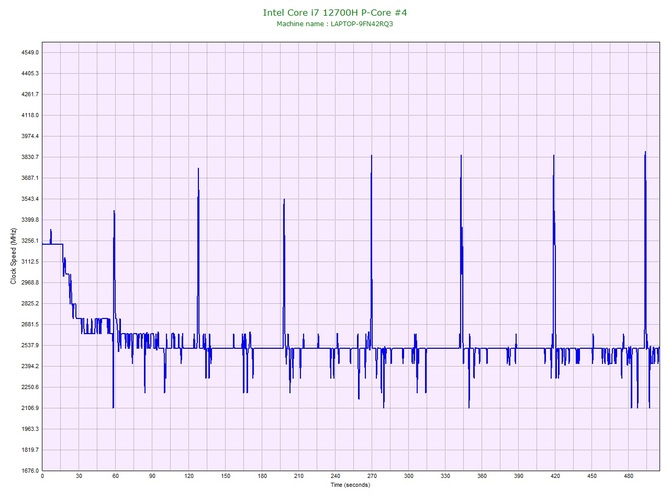The height and width of the screenshot is (502, 670).
Task: Click the x-axis tick label 450
Action: coord(592,476)
